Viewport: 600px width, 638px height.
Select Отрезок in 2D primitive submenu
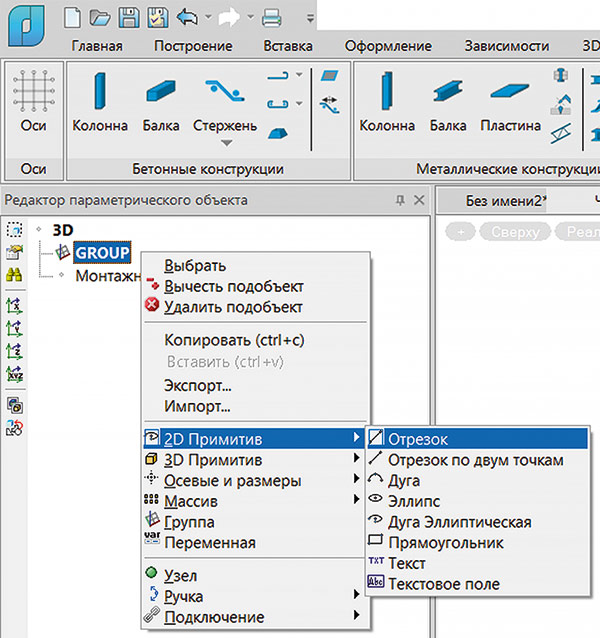point(478,439)
